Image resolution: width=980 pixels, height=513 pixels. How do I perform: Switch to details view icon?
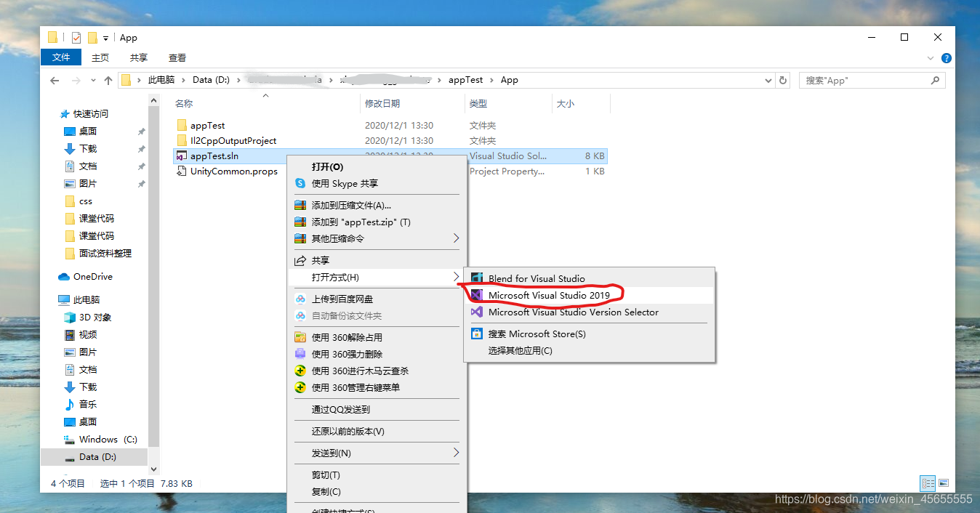click(928, 482)
